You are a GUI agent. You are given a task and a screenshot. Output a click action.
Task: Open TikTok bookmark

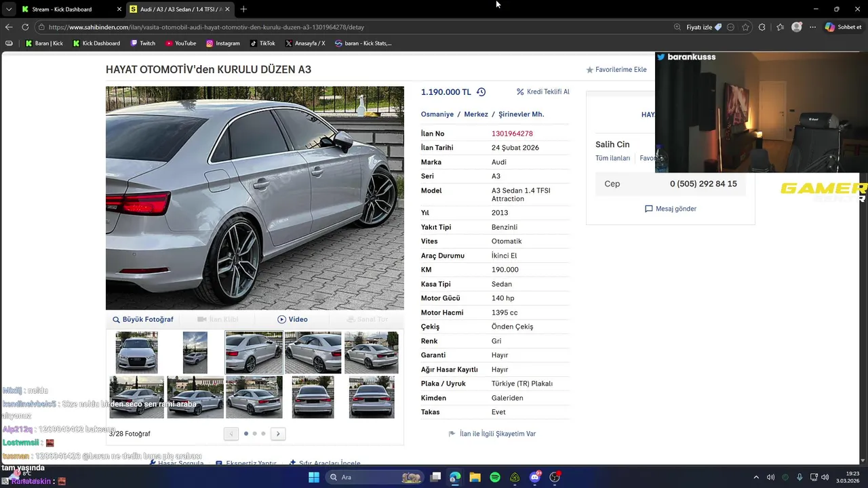point(262,43)
